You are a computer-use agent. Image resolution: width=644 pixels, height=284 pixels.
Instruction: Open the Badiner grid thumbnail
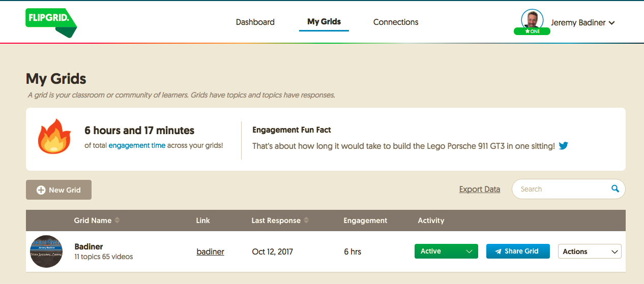click(x=46, y=251)
